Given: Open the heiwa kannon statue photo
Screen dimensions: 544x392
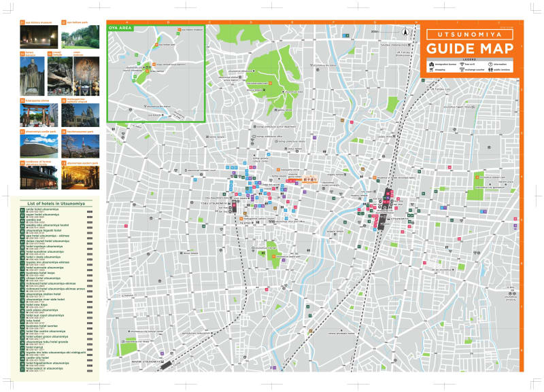Looking at the screenshot, I should 32,76.
